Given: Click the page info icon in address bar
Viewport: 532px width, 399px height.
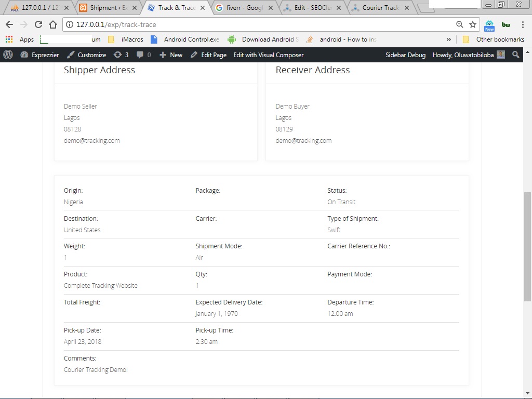Looking at the screenshot, I should pos(69,24).
